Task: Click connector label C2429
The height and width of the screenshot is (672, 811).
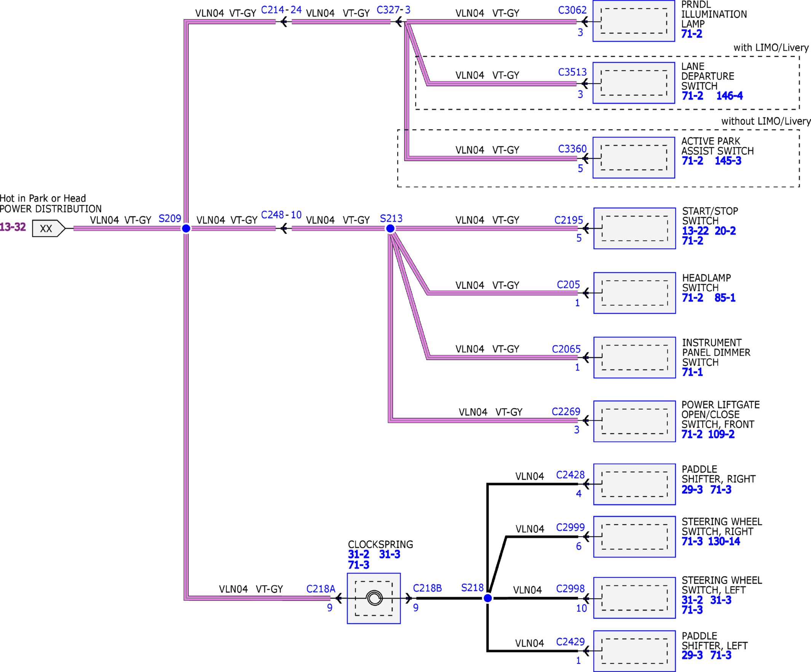Action: point(570,642)
